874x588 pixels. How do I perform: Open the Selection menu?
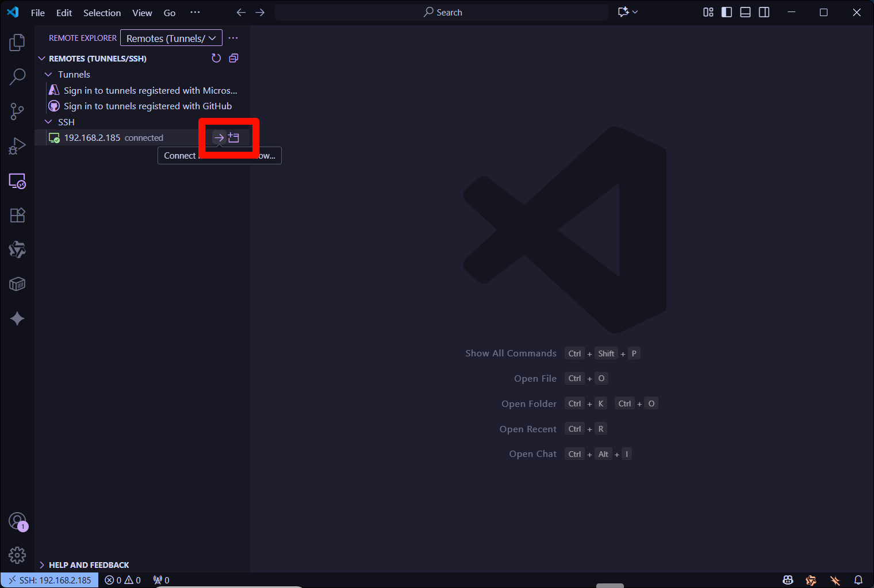point(102,13)
